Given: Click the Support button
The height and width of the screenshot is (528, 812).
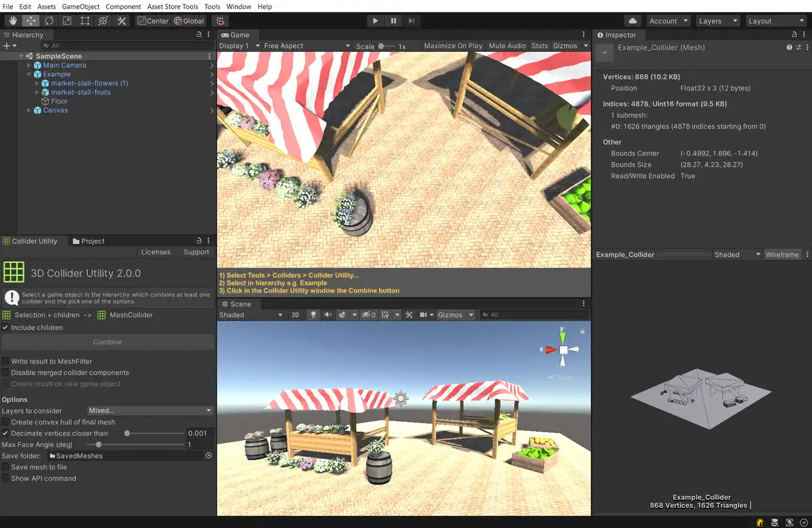Looking at the screenshot, I should pyautogui.click(x=196, y=252).
